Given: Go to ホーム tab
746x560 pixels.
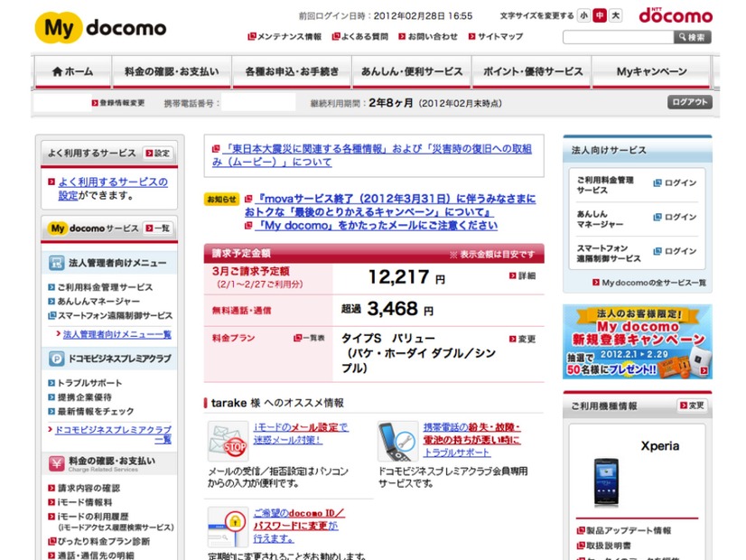Looking at the screenshot, I should coord(73,72).
